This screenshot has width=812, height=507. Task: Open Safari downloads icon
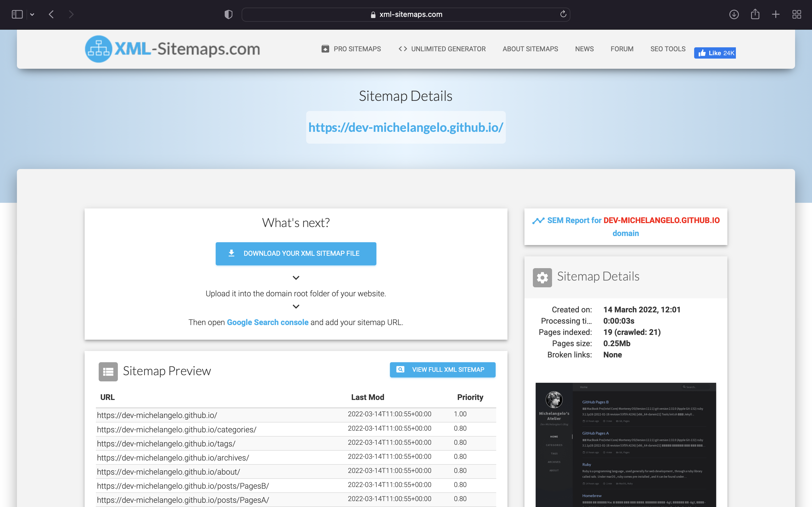click(x=734, y=14)
